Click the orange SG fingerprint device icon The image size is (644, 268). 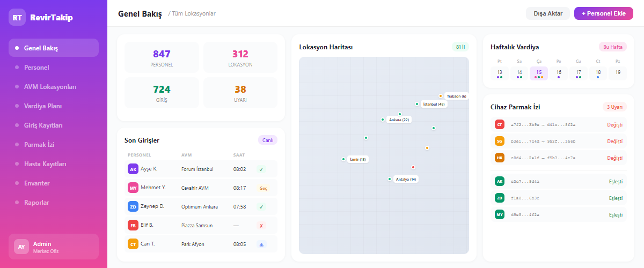click(499, 141)
